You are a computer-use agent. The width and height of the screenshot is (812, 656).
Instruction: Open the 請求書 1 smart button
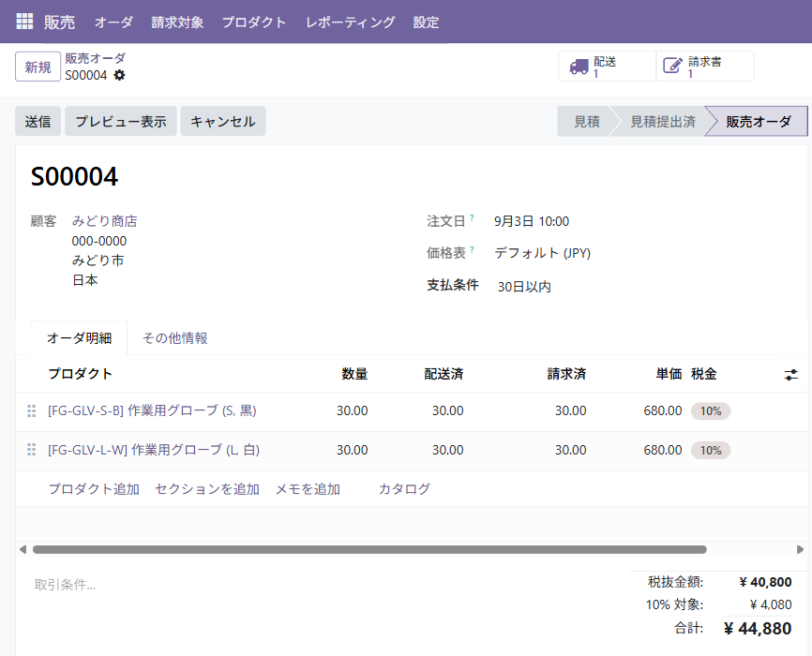click(705, 67)
